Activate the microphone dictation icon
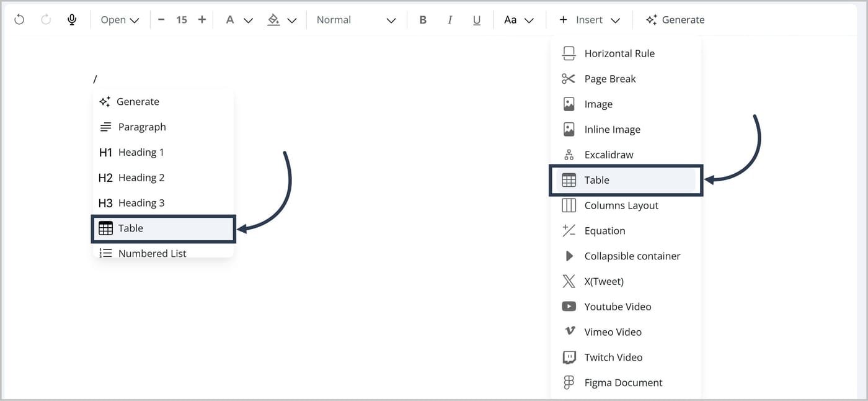The image size is (868, 401). point(72,20)
